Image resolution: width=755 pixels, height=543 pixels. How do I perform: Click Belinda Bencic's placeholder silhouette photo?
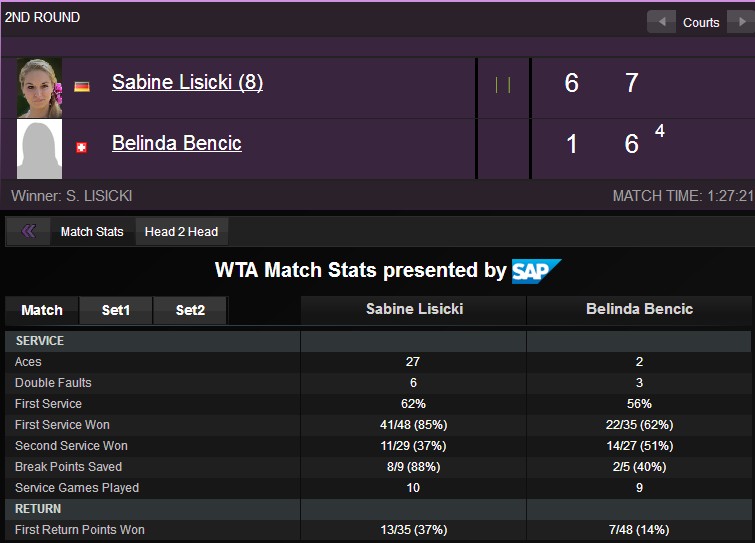[x=39, y=149]
